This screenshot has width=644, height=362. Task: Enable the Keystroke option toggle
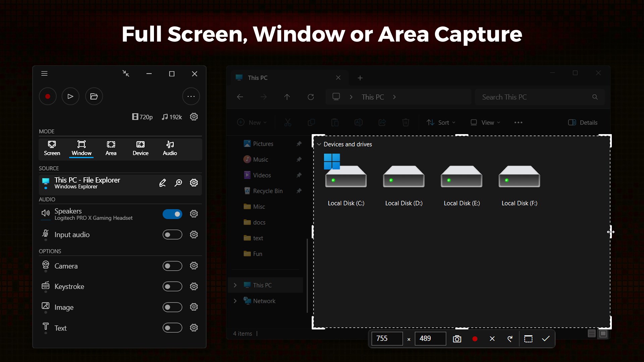pos(172,287)
